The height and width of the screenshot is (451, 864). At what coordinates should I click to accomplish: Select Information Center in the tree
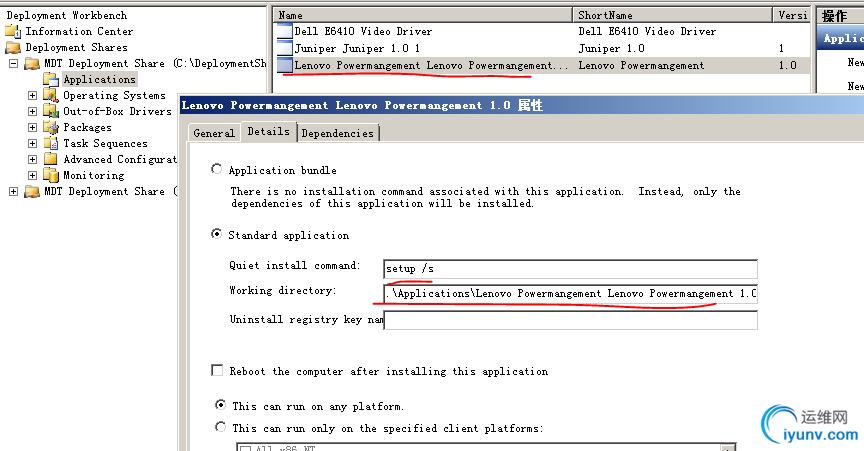coord(79,31)
